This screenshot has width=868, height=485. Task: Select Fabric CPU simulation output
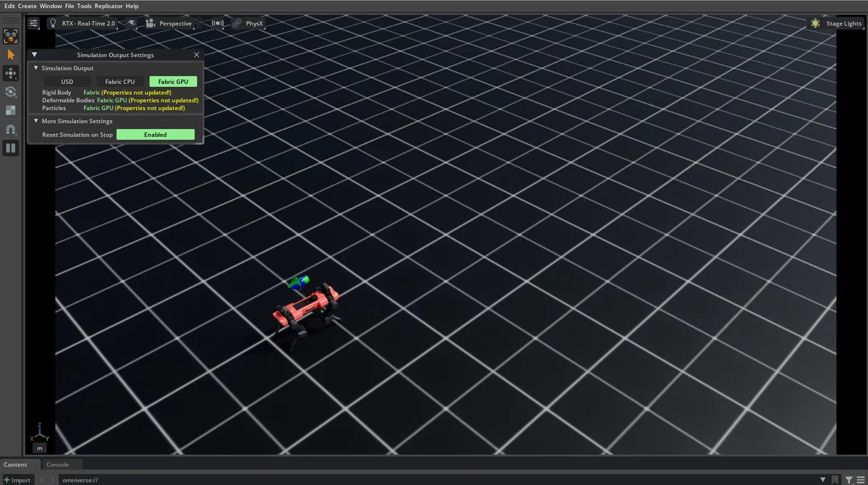pos(120,82)
